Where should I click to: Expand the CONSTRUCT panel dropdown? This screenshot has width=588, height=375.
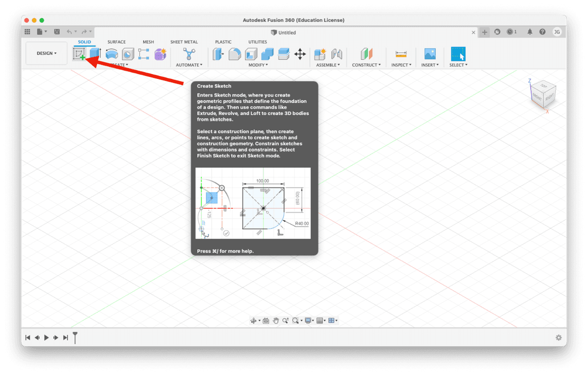click(367, 65)
